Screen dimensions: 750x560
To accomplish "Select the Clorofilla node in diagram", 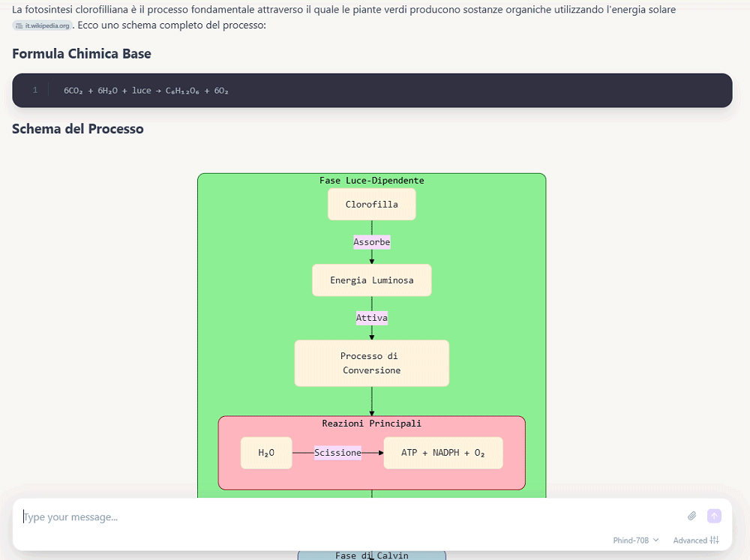I will point(372,204).
